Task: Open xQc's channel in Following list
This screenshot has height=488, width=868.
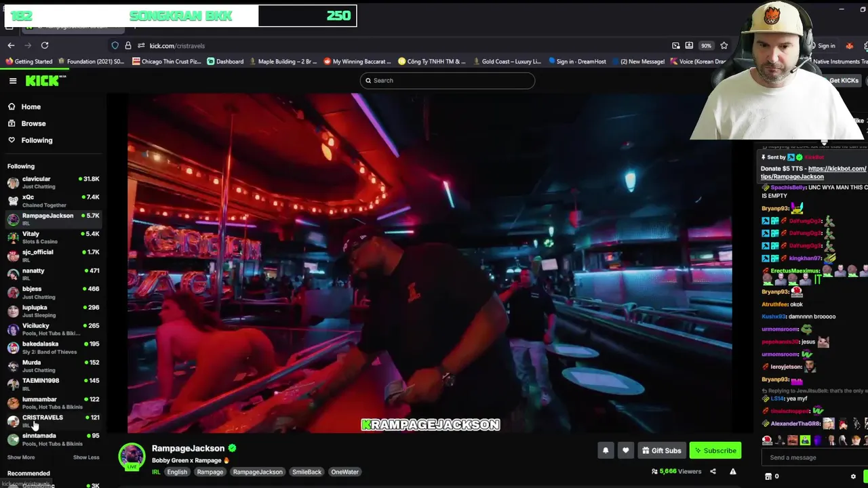Action: click(53, 201)
